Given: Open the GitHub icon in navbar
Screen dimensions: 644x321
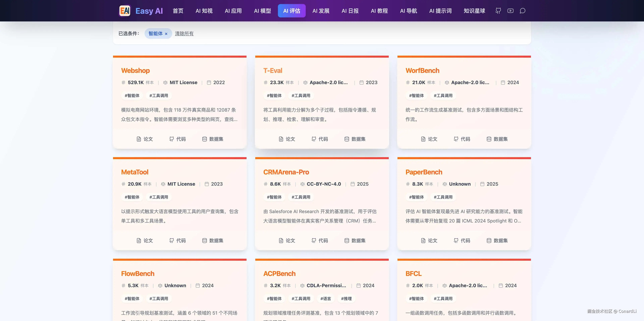Looking at the screenshot, I should click(x=498, y=11).
